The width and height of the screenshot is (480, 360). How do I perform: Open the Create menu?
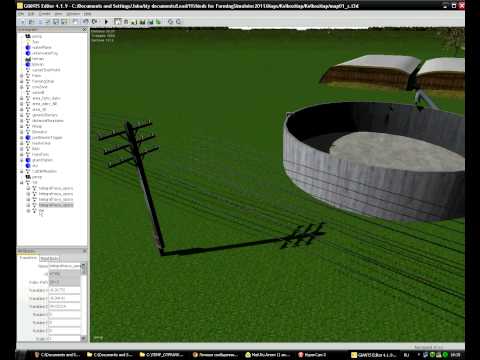coord(44,14)
